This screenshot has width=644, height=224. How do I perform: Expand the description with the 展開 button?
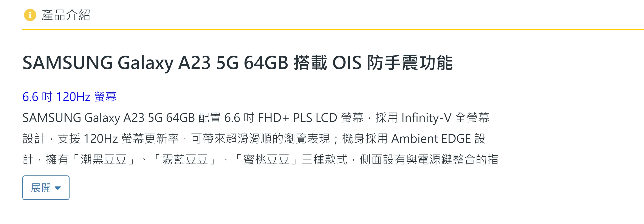click(46, 188)
